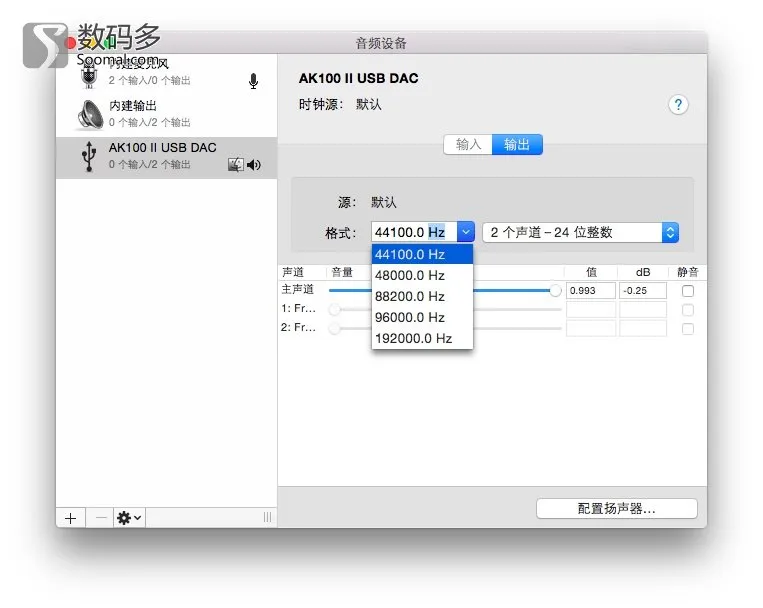The width and height of the screenshot is (763, 608).
Task: Toggle mute checkbox for channel 2: Fr…
Action: point(688,329)
